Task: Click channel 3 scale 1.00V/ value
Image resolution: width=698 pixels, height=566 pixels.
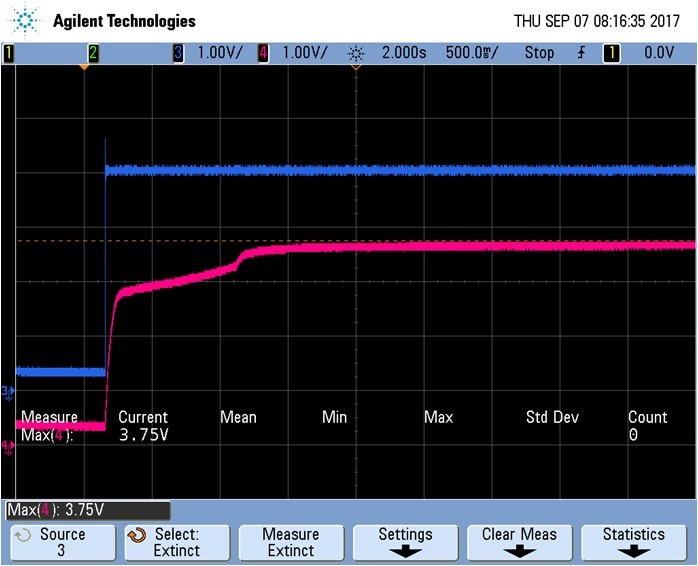Action: (x=220, y=53)
